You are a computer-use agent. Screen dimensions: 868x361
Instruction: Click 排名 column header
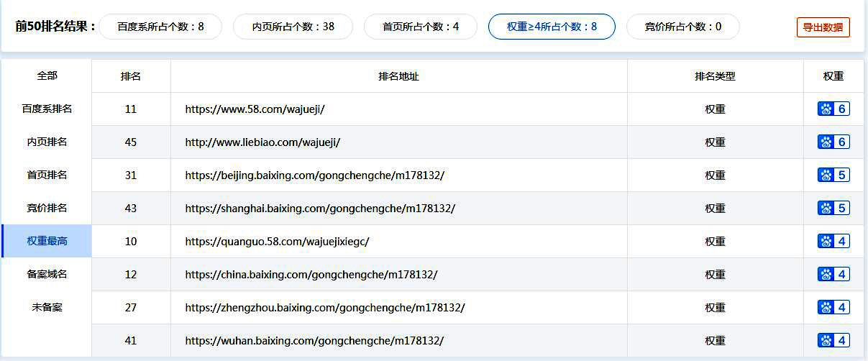pos(131,76)
